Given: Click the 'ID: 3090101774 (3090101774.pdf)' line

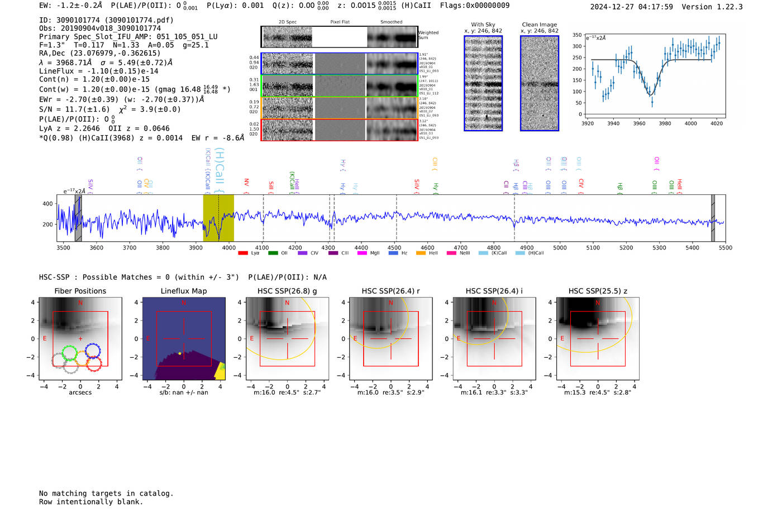Looking at the screenshot, I should pos(106,20).
